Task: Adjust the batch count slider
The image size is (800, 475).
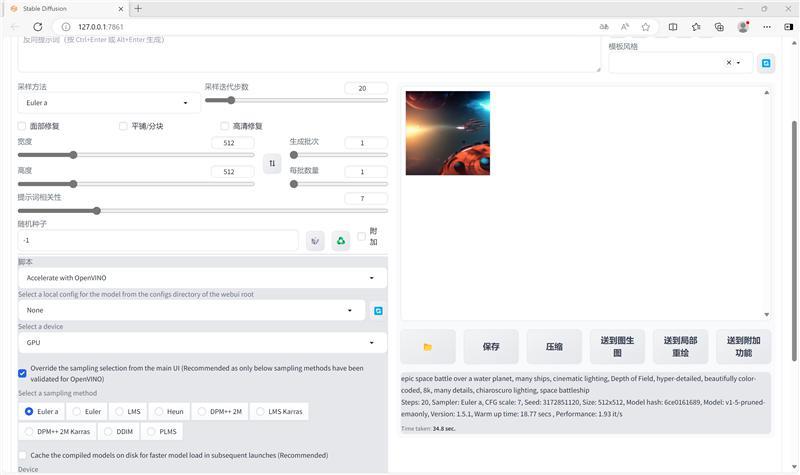Action: (x=339, y=155)
